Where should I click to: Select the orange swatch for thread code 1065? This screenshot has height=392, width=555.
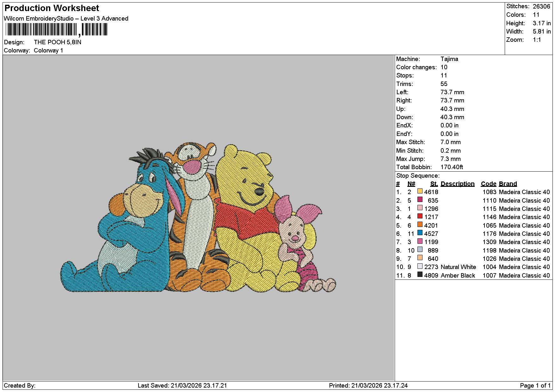tap(420, 224)
